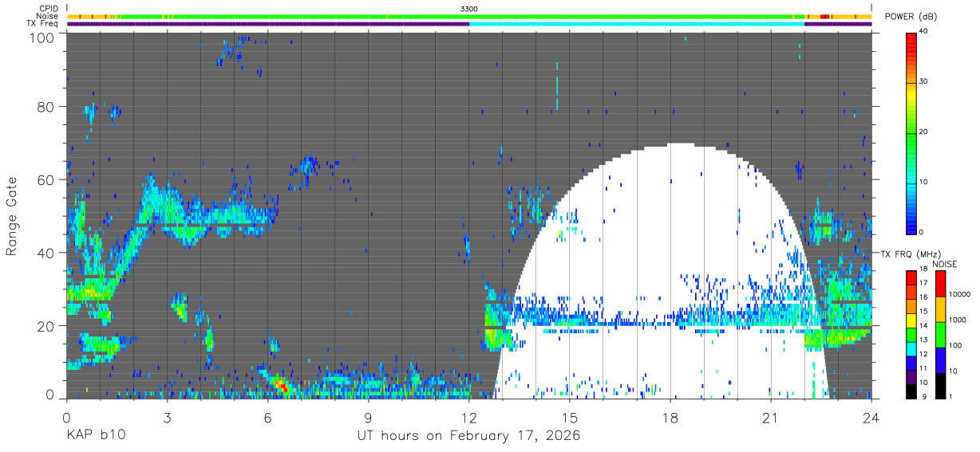Click the Range Gate axis title

tap(13, 216)
